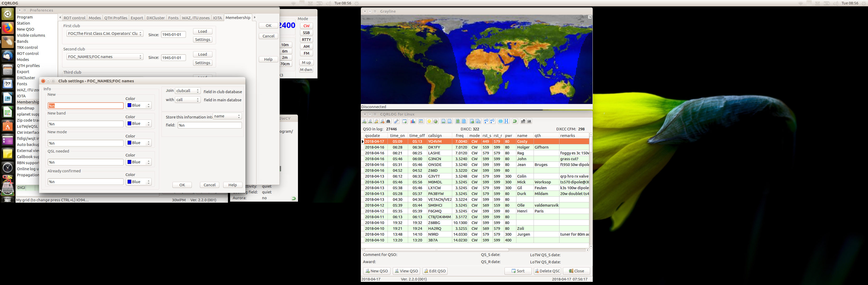Click the eQ download toolbar icon
868x285 pixels.
coord(493,121)
